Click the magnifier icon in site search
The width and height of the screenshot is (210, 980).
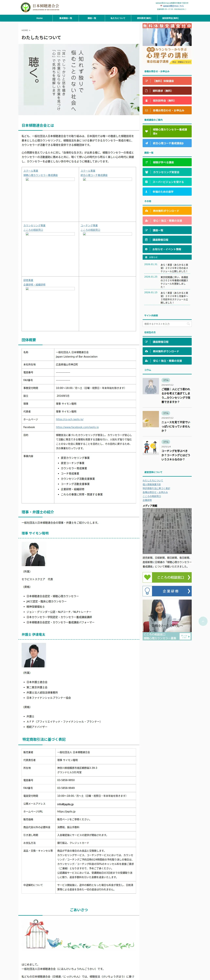(x=188, y=324)
